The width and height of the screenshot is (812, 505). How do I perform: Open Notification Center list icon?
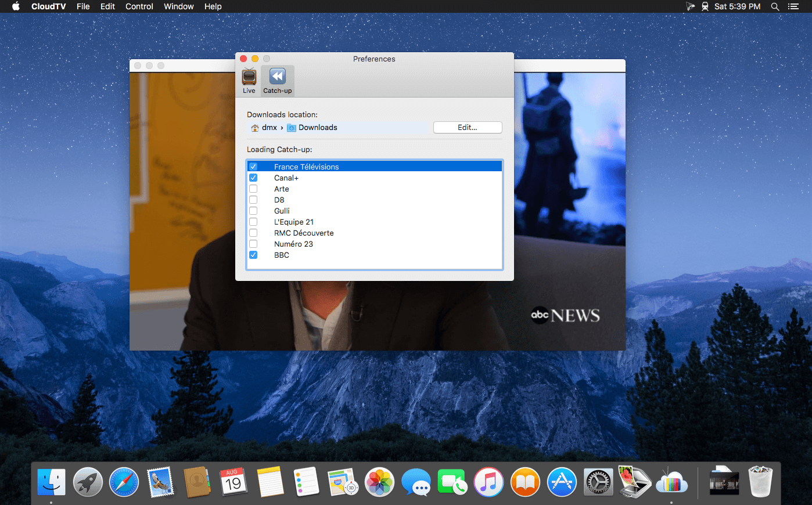793,6
